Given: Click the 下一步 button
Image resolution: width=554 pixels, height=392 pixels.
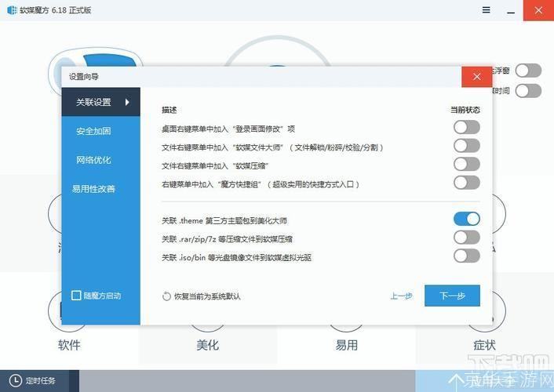Looking at the screenshot, I should pyautogui.click(x=452, y=296).
